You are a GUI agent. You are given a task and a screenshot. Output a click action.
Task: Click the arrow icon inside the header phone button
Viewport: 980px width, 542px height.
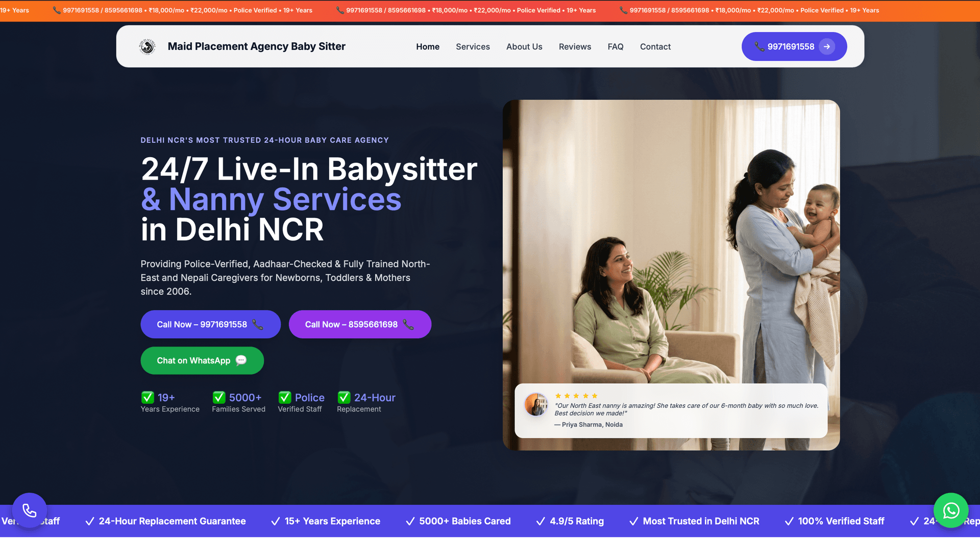point(827,46)
